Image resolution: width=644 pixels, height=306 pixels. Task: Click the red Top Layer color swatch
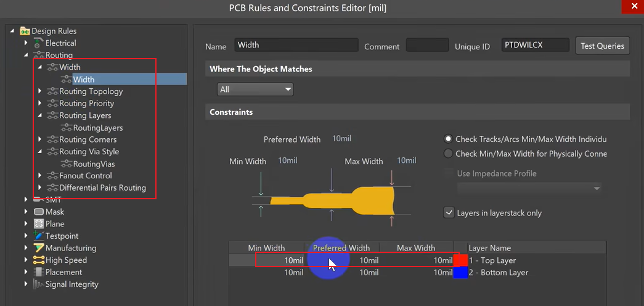pos(460,260)
